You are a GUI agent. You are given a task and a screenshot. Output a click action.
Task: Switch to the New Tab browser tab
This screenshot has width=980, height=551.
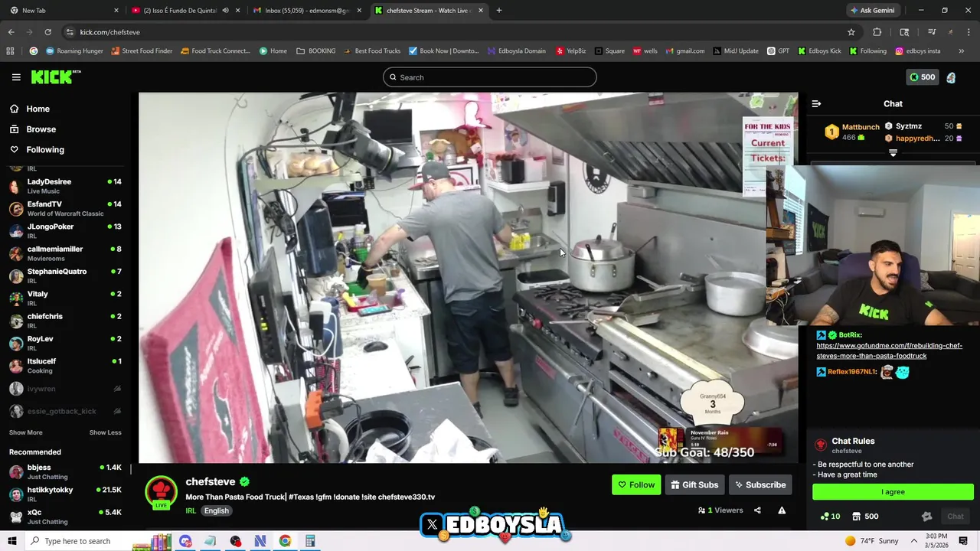[x=63, y=11]
